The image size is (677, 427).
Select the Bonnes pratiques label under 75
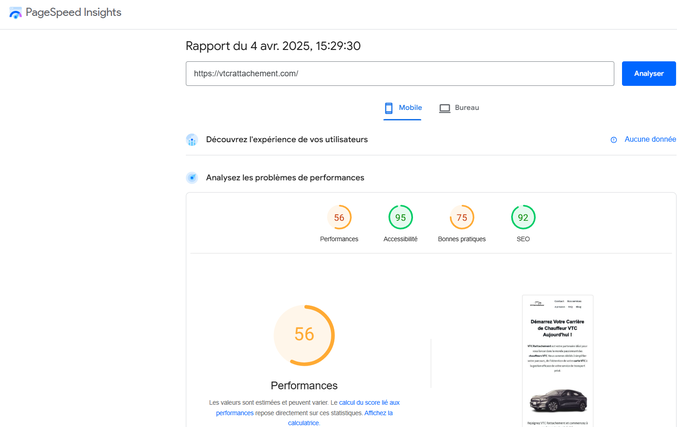[x=462, y=239]
